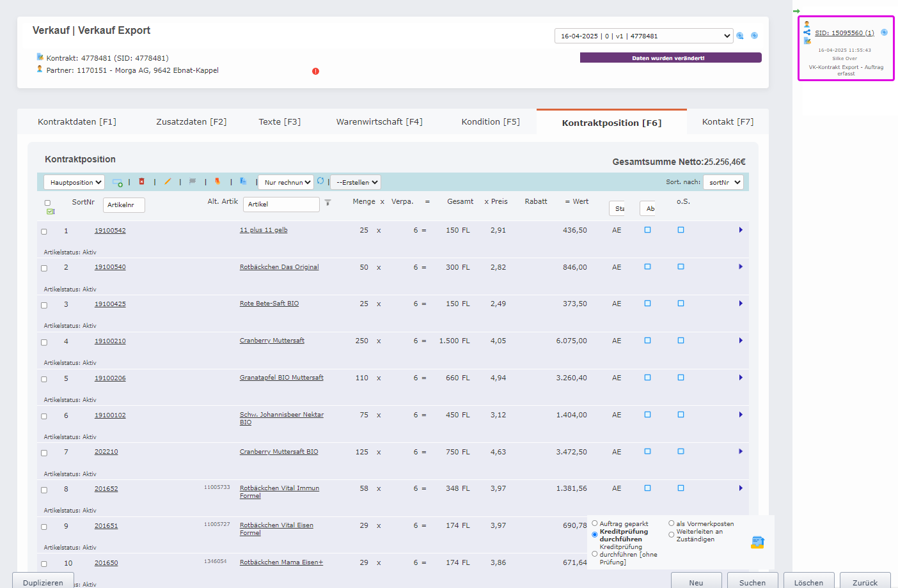Click the filter funnel icon beside Artikel field

coord(327,203)
